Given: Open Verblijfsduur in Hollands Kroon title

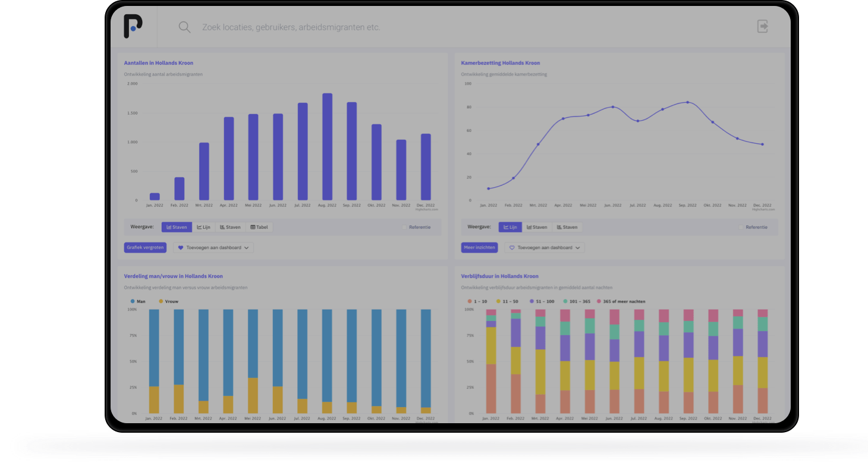Looking at the screenshot, I should 500,276.
